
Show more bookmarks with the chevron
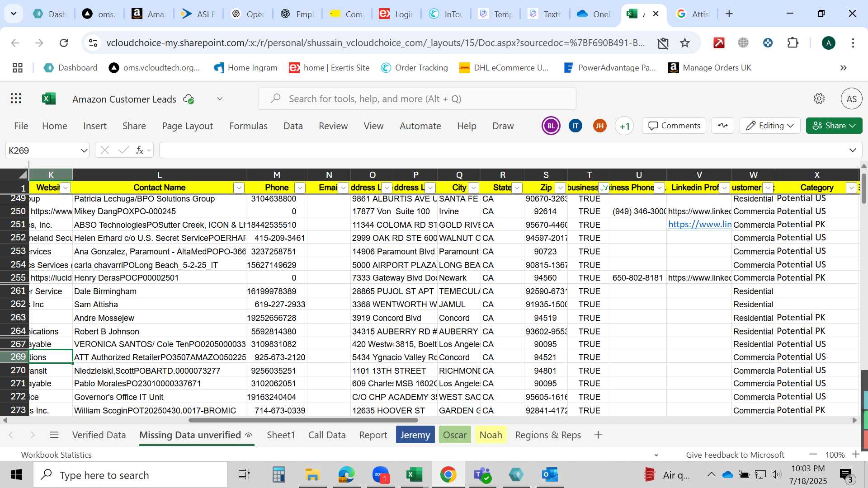point(843,68)
